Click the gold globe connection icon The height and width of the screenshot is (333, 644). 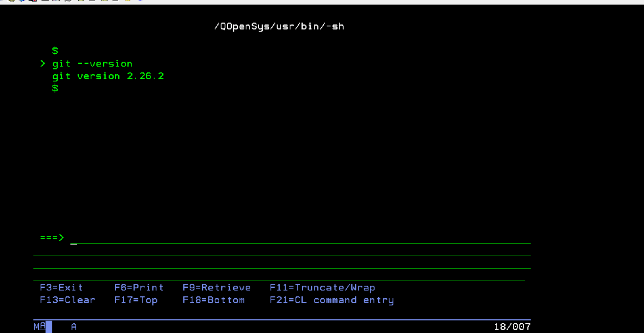point(11,2)
